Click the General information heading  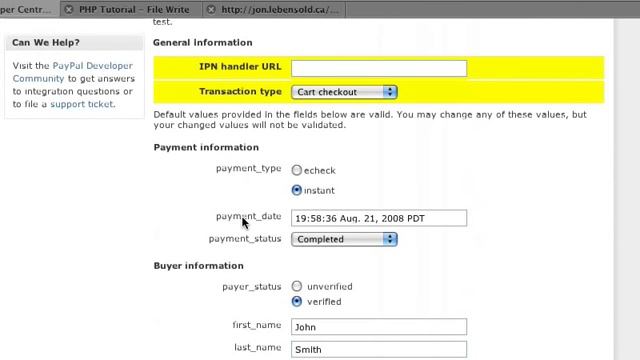pos(202,42)
